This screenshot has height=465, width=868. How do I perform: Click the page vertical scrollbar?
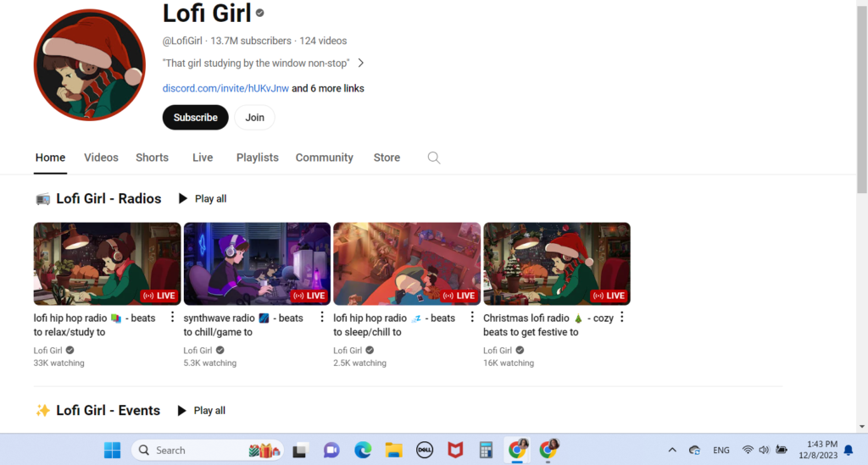click(x=862, y=100)
